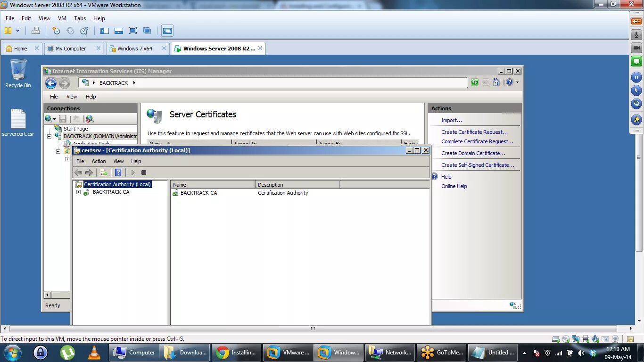This screenshot has height=362, width=644.
Task: Click the IIS Manager help question icon
Action: 509,82
